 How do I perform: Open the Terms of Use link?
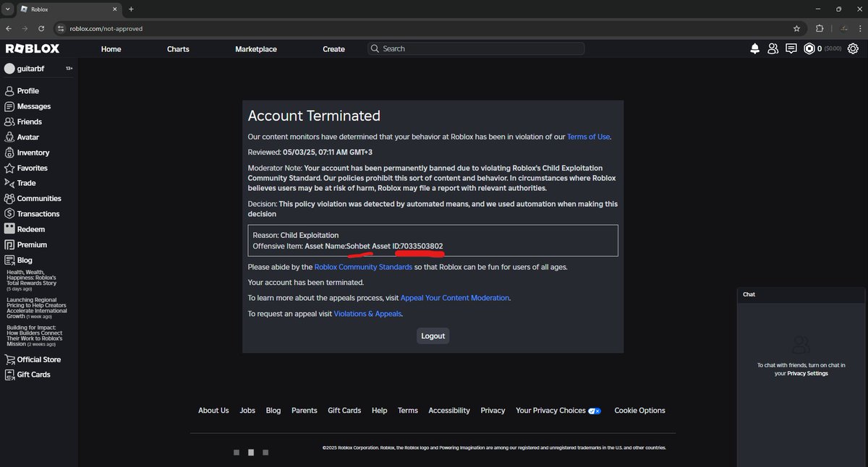pos(588,137)
